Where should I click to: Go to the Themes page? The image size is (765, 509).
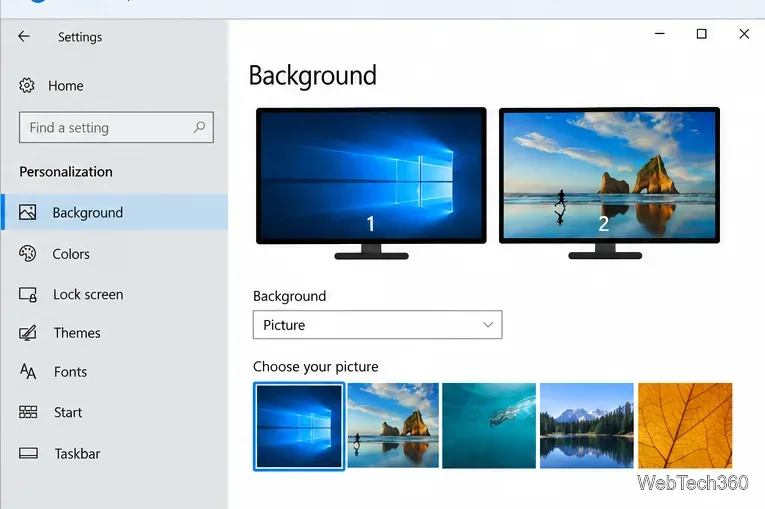pyautogui.click(x=115, y=333)
